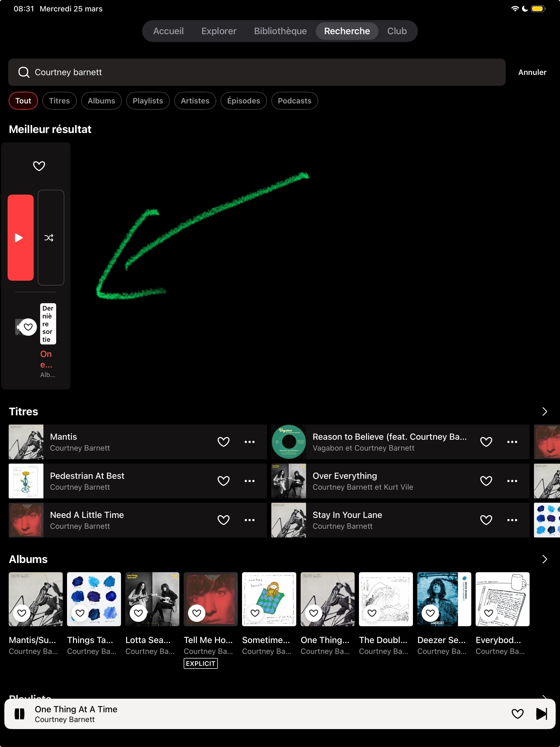Tap Annuler to cancel search

pos(532,72)
